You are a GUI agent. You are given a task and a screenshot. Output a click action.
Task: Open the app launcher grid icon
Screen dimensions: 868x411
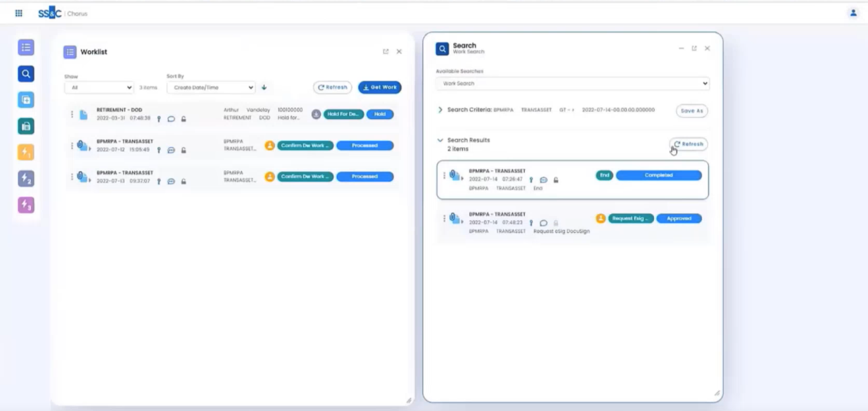point(18,13)
